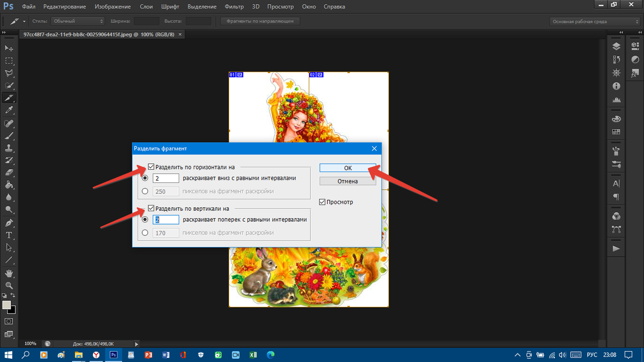Select horizontal 'пикселов на фрагмент' radio with 250
Image resolution: width=644 pixels, height=362 pixels.
coord(145,191)
